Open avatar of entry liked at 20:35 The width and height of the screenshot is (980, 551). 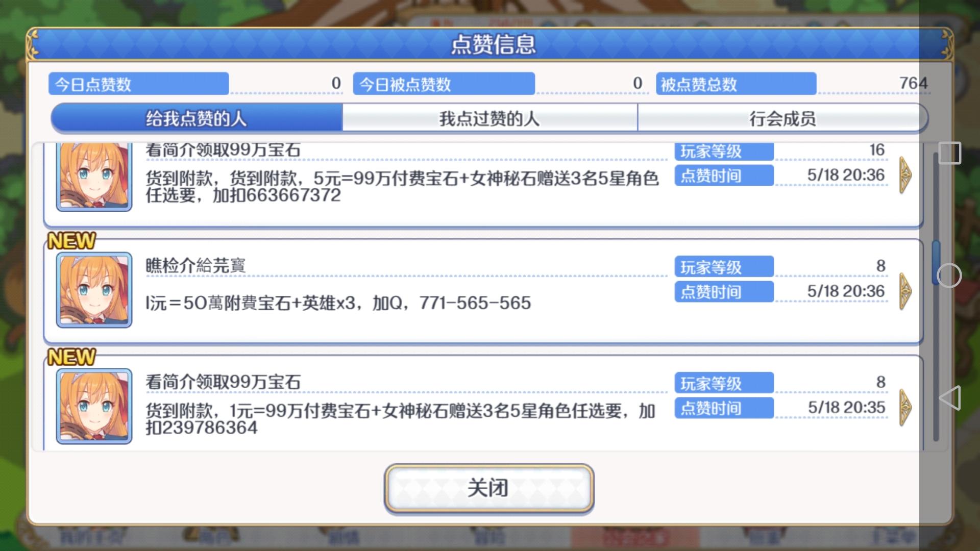(94, 406)
